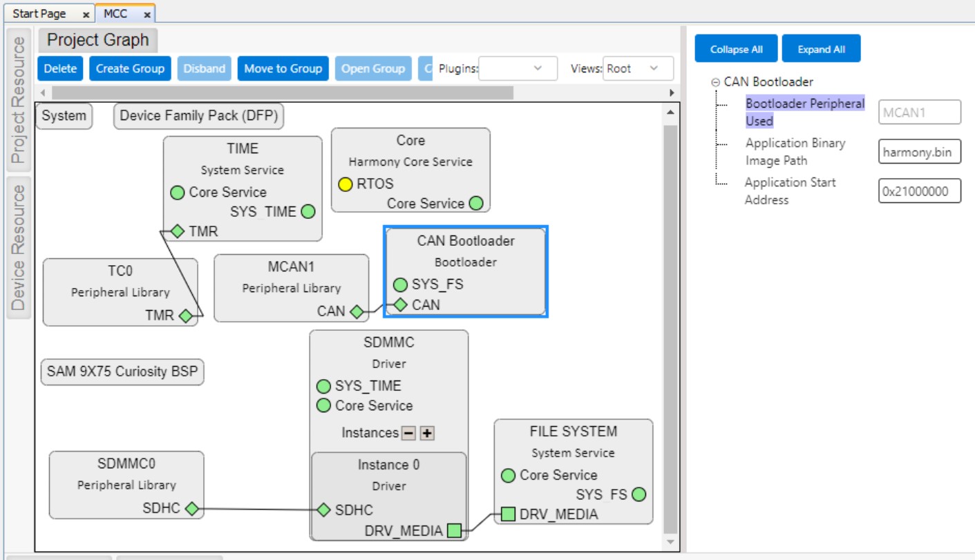975x560 pixels.
Task: Click the Create Group button
Action: pyautogui.click(x=130, y=68)
